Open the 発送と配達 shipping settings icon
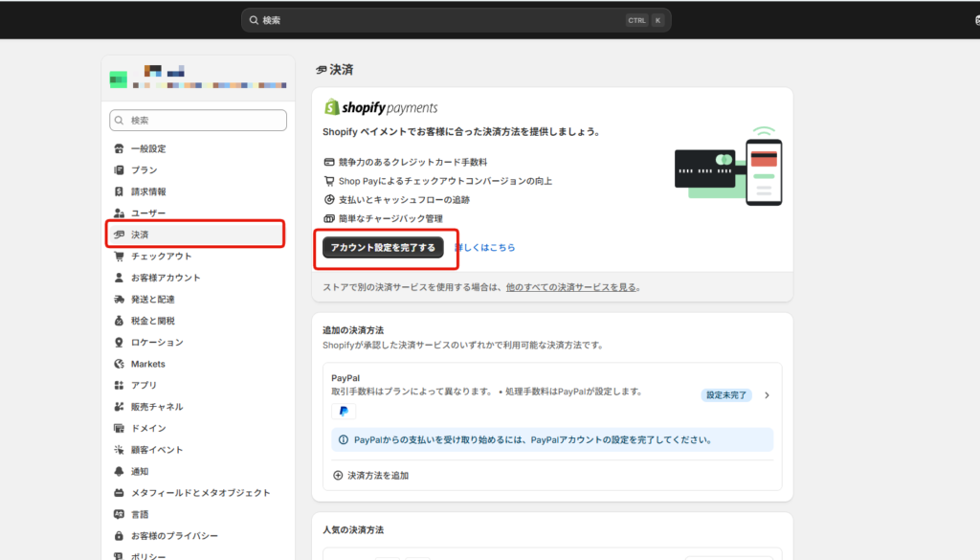The width and height of the screenshot is (980, 560). [x=119, y=299]
